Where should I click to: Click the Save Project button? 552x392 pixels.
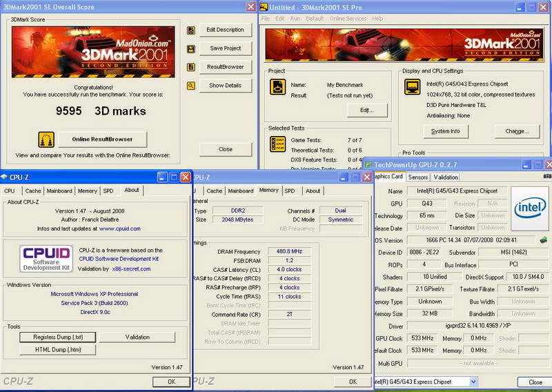pos(226,48)
